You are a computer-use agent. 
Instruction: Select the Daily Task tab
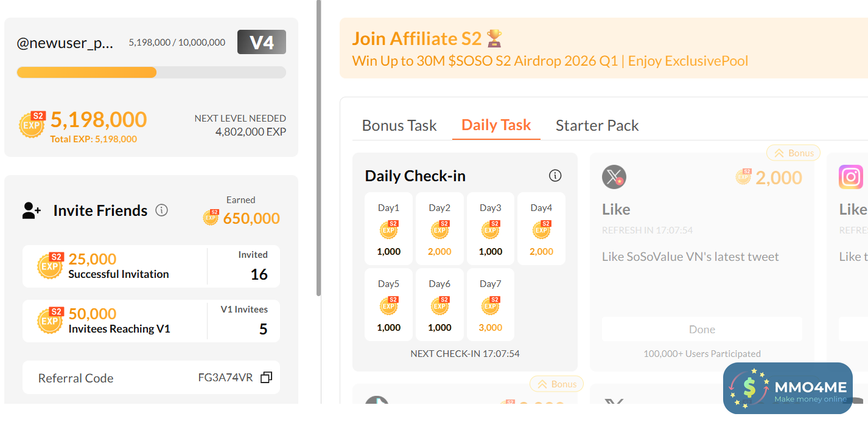point(496,125)
